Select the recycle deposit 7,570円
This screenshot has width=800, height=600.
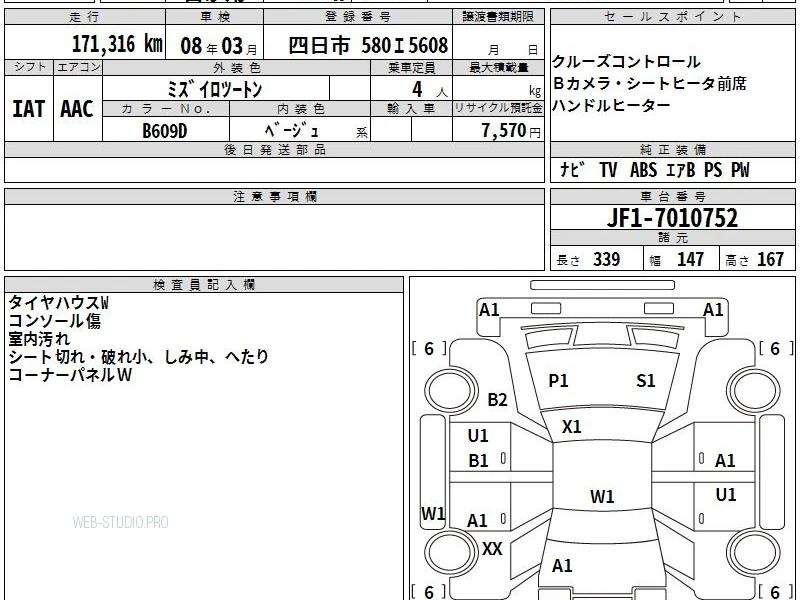click(x=511, y=131)
